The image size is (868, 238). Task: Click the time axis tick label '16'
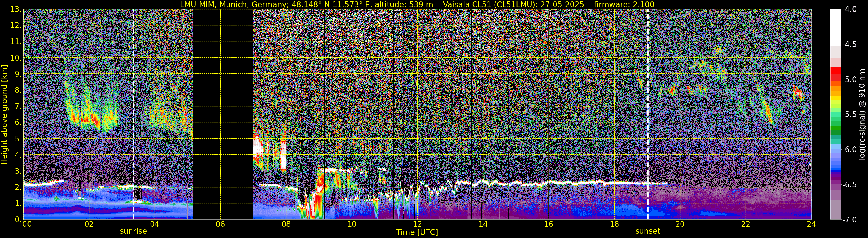click(x=548, y=224)
